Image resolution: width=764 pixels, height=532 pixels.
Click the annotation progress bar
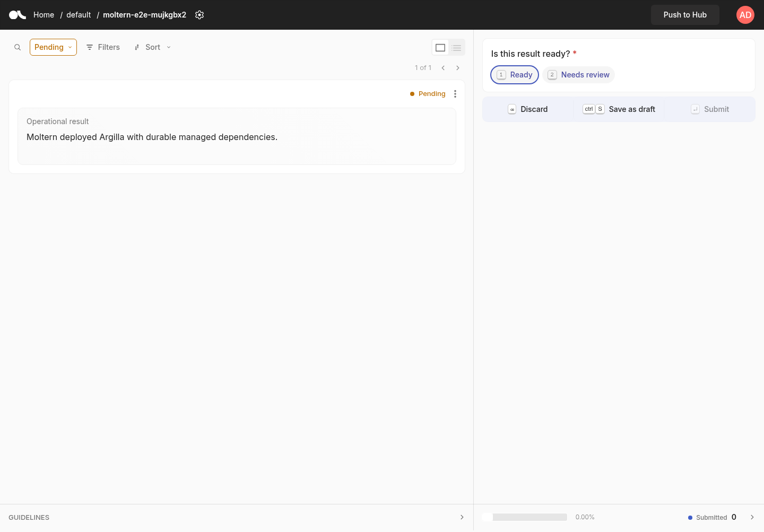(524, 517)
